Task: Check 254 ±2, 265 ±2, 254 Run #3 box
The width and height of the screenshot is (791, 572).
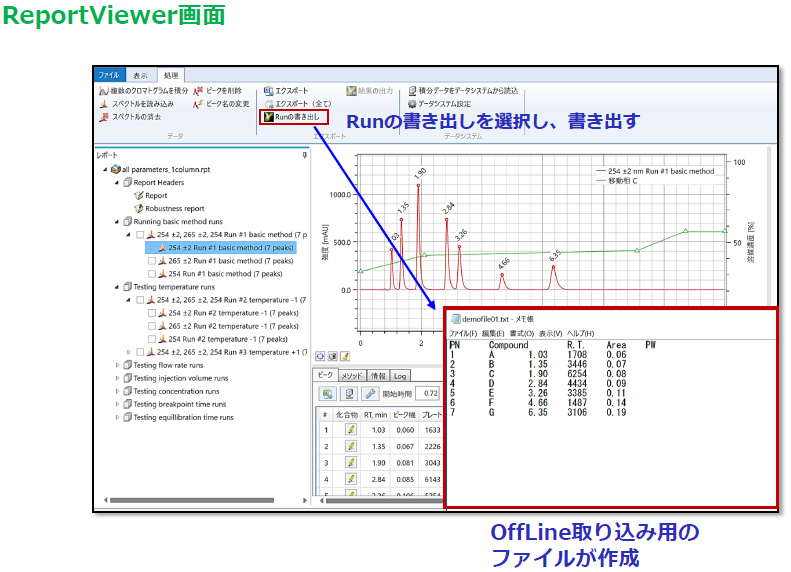Action: 140,352
